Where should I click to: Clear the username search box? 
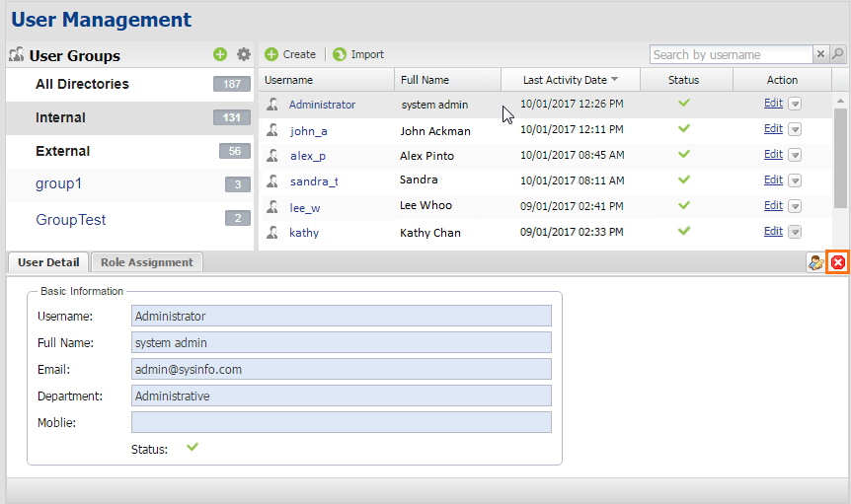pyautogui.click(x=820, y=54)
